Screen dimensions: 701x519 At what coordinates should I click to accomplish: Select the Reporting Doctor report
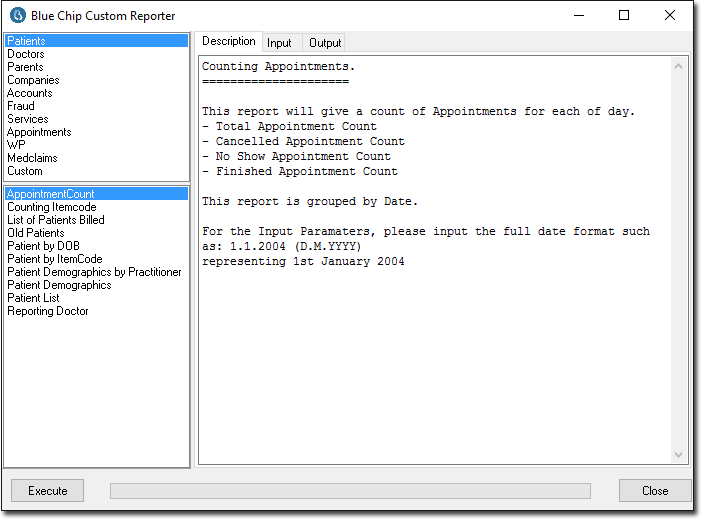[x=48, y=311]
